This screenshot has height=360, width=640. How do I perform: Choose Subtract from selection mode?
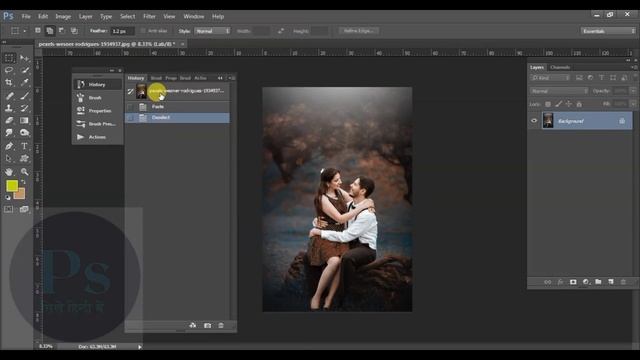pos(62,31)
